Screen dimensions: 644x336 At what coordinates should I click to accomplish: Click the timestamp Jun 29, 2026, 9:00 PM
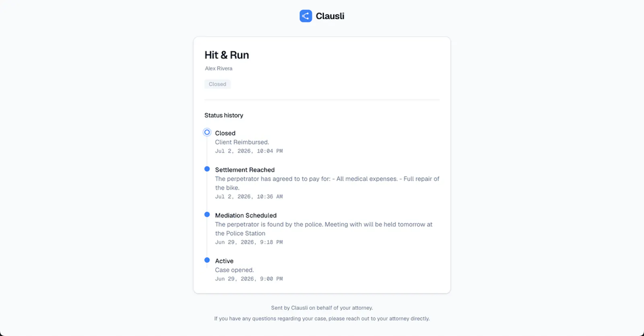(x=249, y=279)
